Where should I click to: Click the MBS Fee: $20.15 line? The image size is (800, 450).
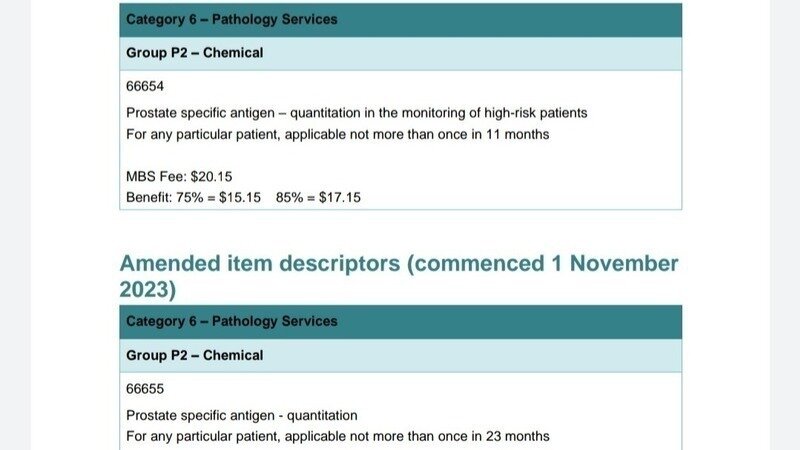coord(179,177)
